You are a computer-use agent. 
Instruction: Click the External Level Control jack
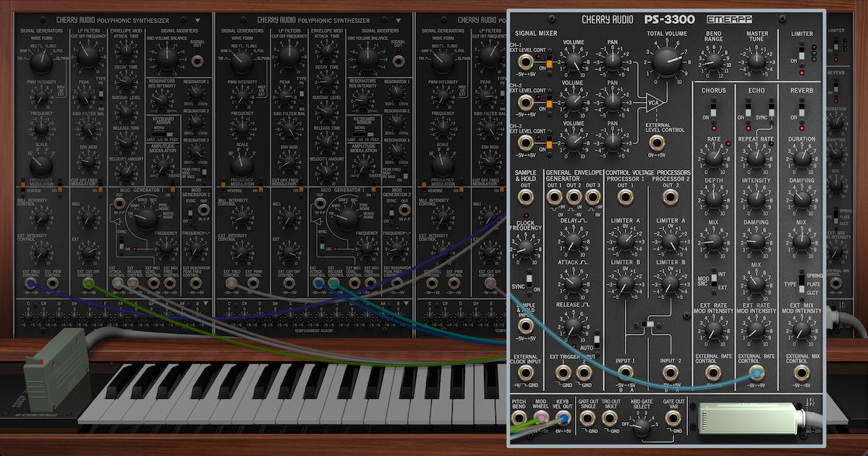[658, 142]
